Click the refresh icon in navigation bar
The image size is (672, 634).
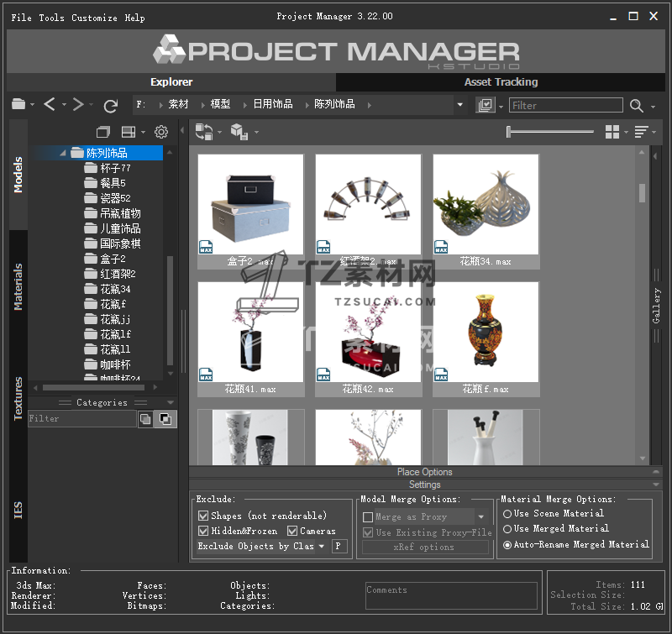tap(111, 106)
